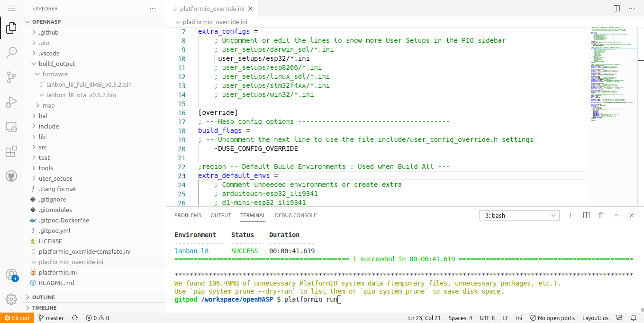Maximize the terminal panel size
The image size is (644, 323).
click(x=617, y=215)
